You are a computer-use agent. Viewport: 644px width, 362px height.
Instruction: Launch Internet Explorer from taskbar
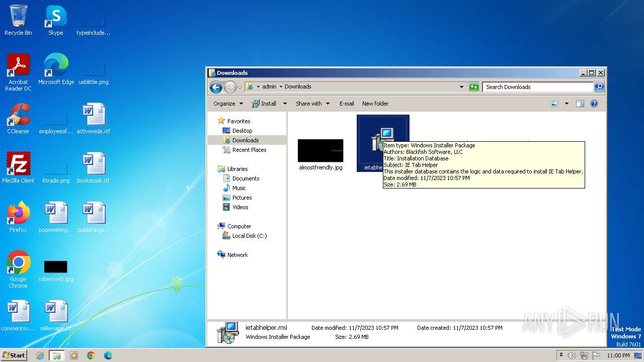40,355
